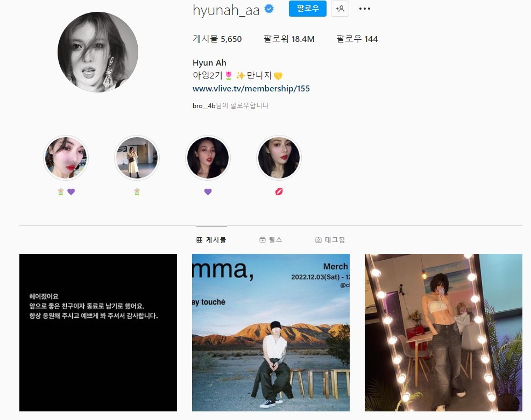The height and width of the screenshot is (420, 531).
Task: Click the grid icon on the 게시물 tab
Action: coord(200,240)
